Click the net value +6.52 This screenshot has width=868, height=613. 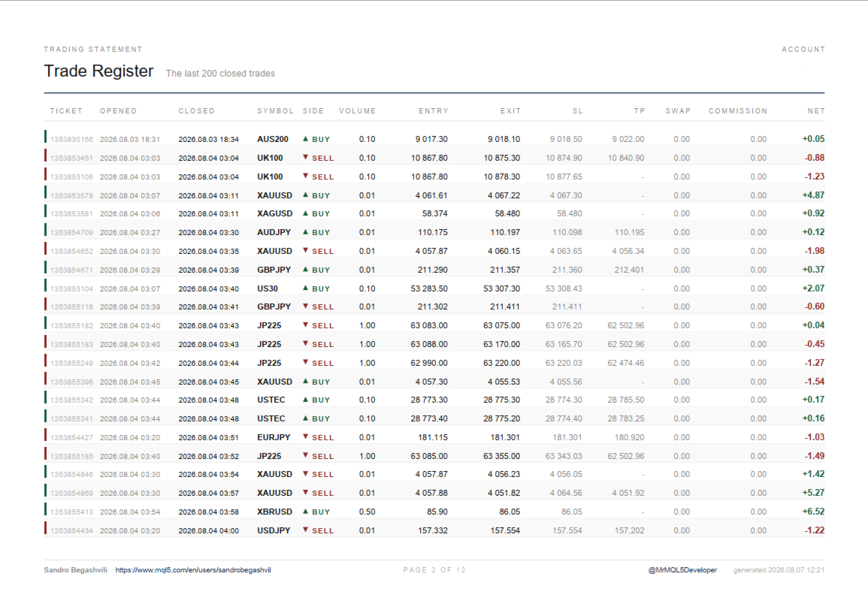(x=813, y=512)
